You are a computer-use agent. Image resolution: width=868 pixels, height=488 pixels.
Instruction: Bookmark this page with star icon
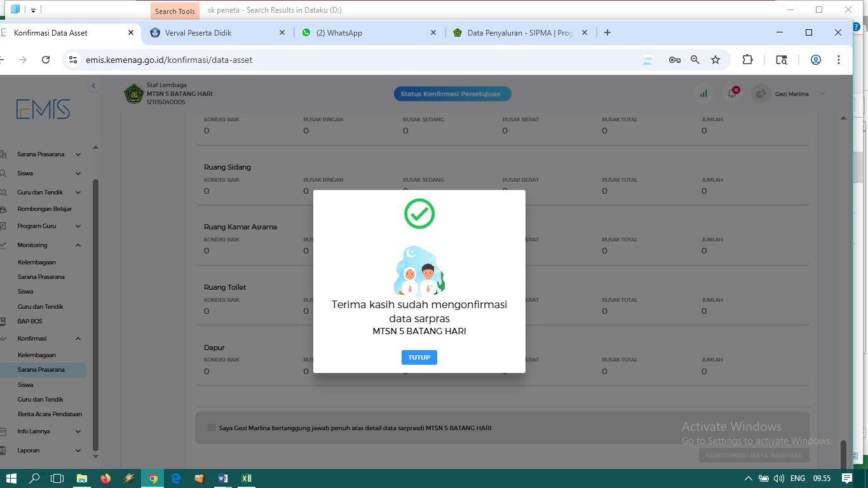[x=715, y=60]
